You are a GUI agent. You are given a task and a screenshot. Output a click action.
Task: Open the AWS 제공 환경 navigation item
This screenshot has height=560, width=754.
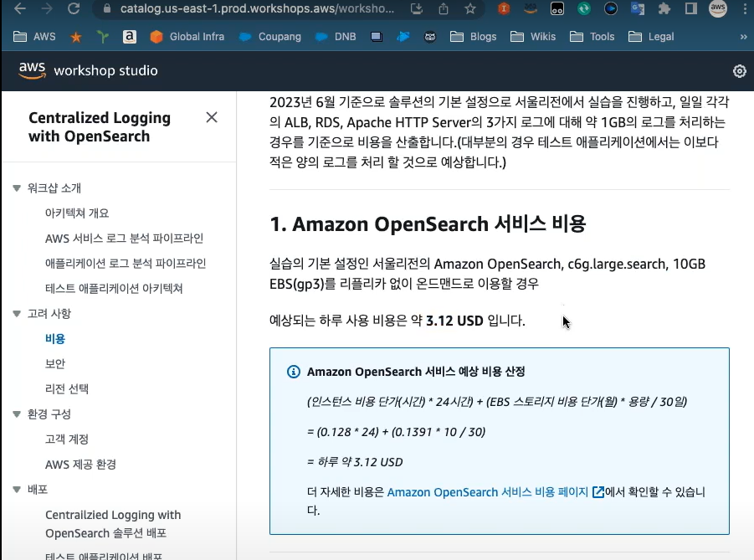tap(81, 465)
